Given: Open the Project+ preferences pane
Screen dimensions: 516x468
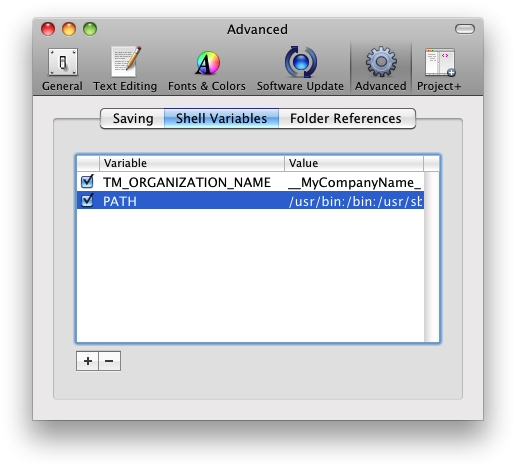Looking at the screenshot, I should click(x=439, y=69).
